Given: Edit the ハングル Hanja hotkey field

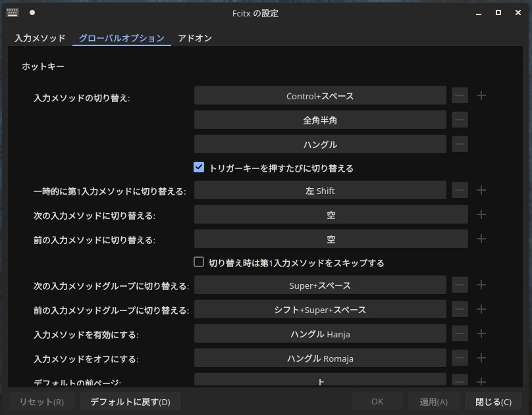Looking at the screenshot, I should point(320,333).
